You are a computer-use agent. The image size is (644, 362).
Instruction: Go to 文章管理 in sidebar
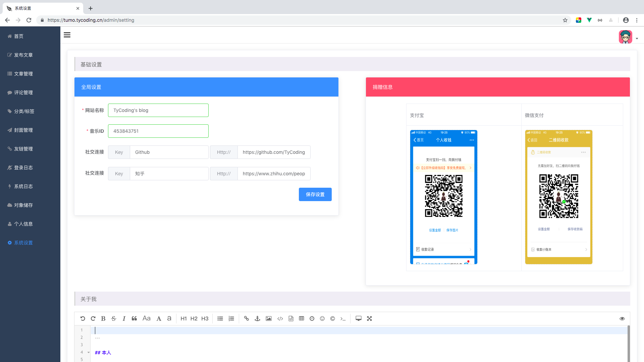point(23,74)
